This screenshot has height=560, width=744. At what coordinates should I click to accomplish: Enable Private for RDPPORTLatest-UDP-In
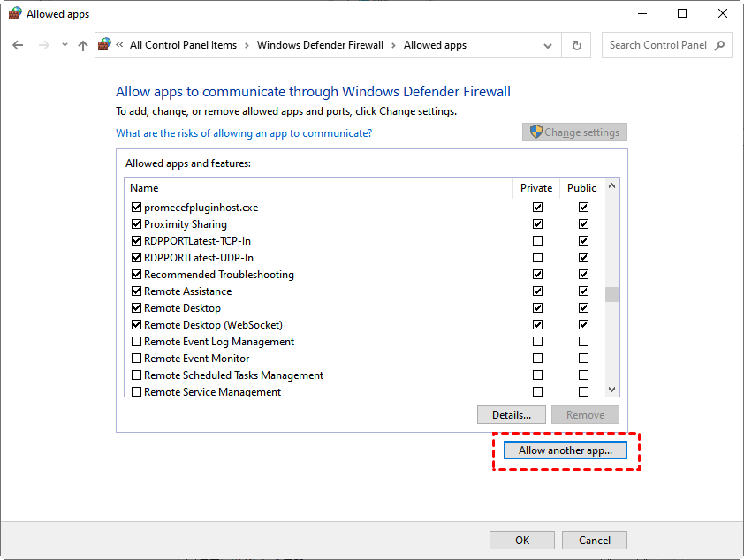(537, 258)
